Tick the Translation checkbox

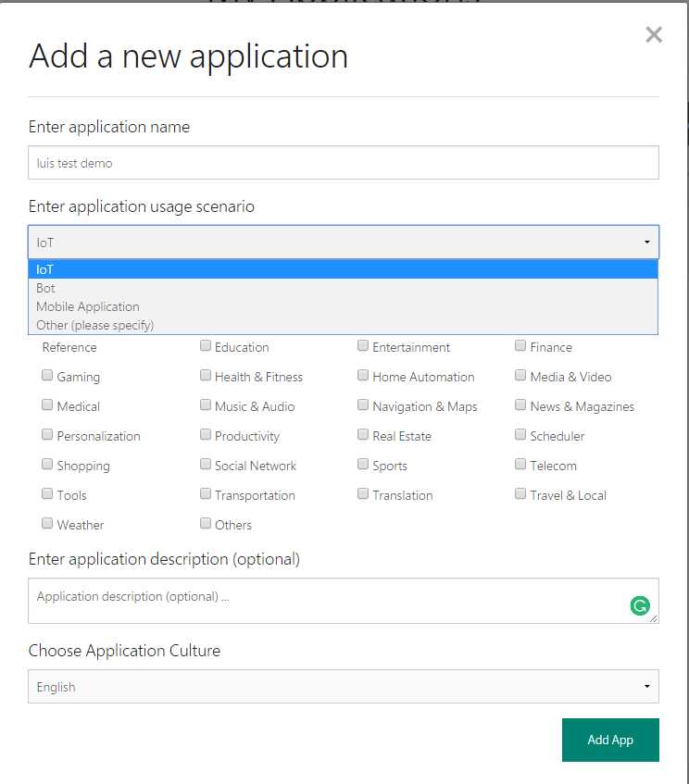[363, 493]
